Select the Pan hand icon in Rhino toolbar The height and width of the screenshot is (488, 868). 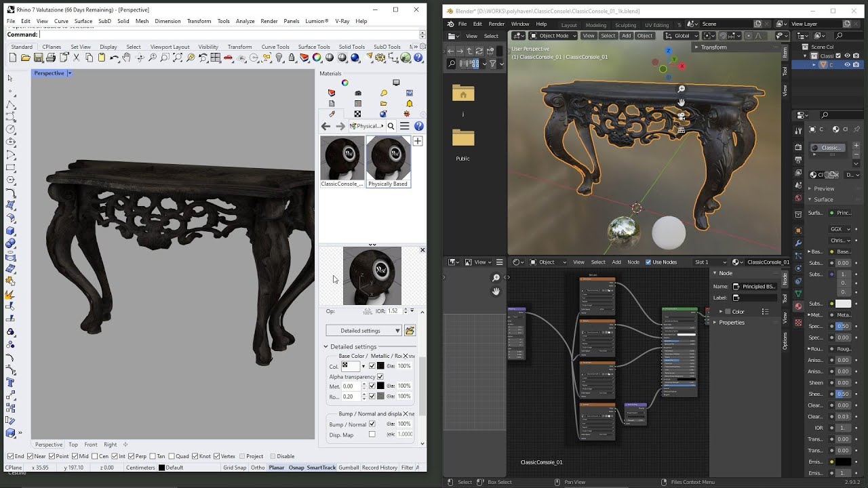pyautogui.click(x=127, y=58)
